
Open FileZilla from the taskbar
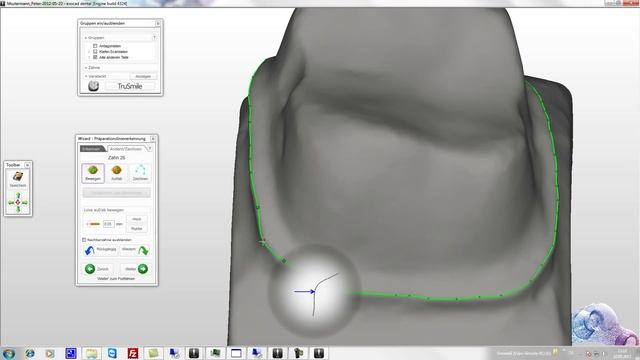coord(133,353)
